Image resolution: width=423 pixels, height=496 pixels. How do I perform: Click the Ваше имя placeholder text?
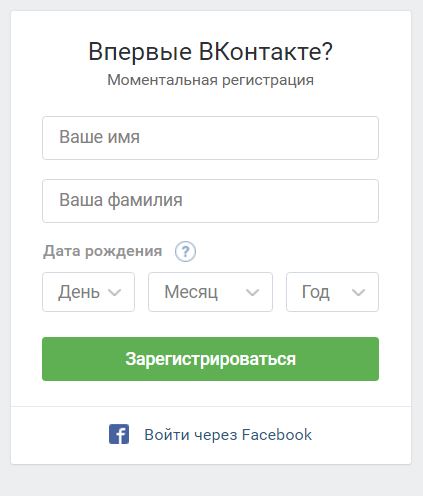click(99, 137)
